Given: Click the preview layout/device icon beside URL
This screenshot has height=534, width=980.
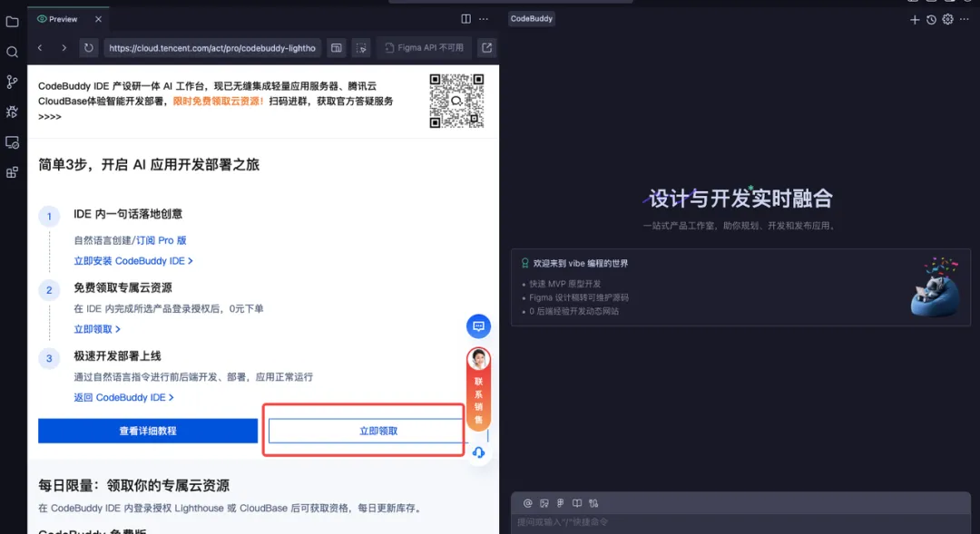Looking at the screenshot, I should click(337, 47).
